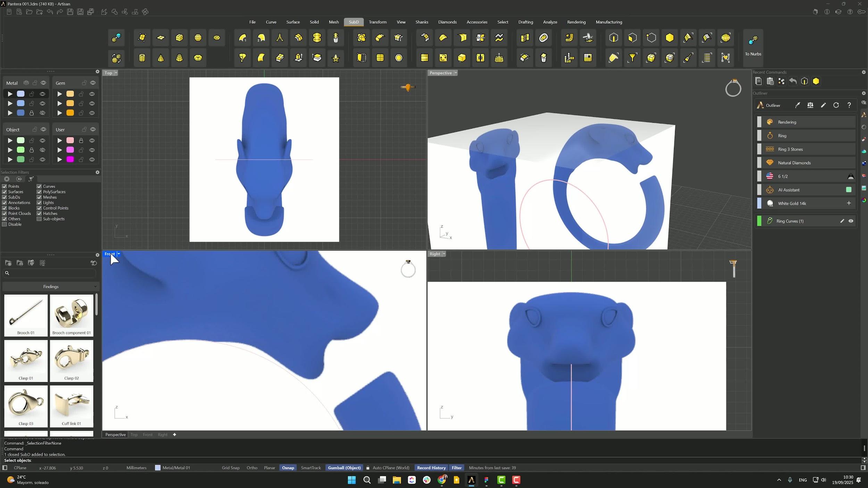Image resolution: width=868 pixels, height=488 pixels.
Task: Toggle Grid Snap in status bar
Action: tap(231, 468)
